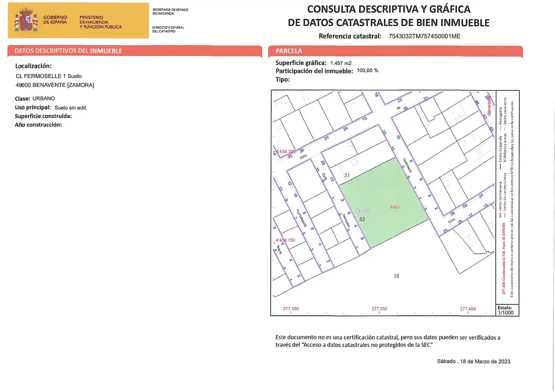Click the Spanish coat of arms emblem
The width and height of the screenshot is (555, 392).
pyautogui.click(x=26, y=20)
